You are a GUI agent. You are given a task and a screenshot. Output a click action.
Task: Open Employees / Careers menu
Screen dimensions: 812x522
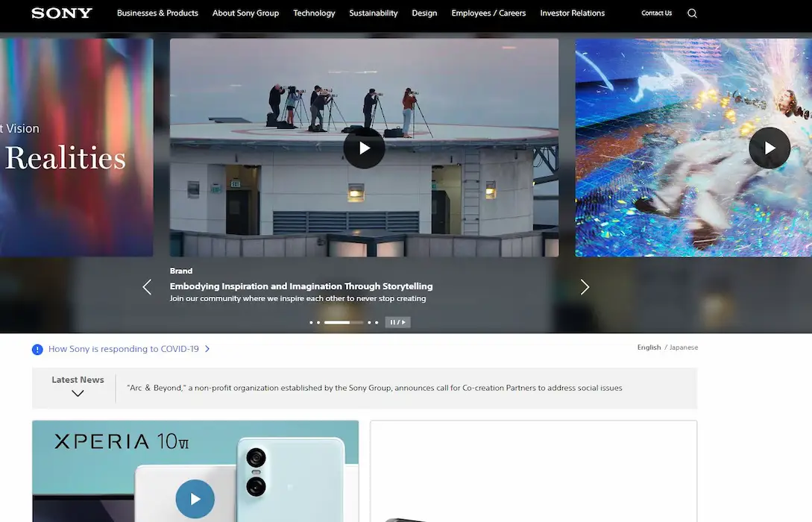tap(488, 13)
